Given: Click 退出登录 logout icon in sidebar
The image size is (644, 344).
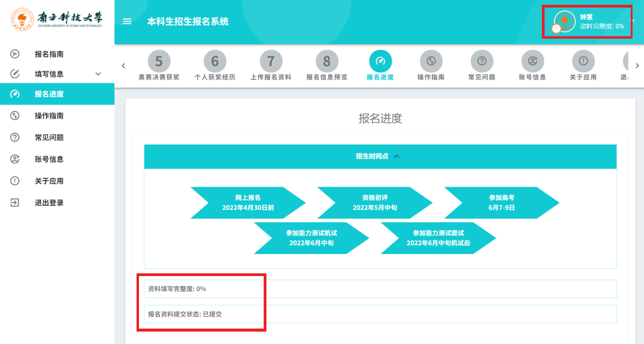Looking at the screenshot, I should (x=15, y=203).
